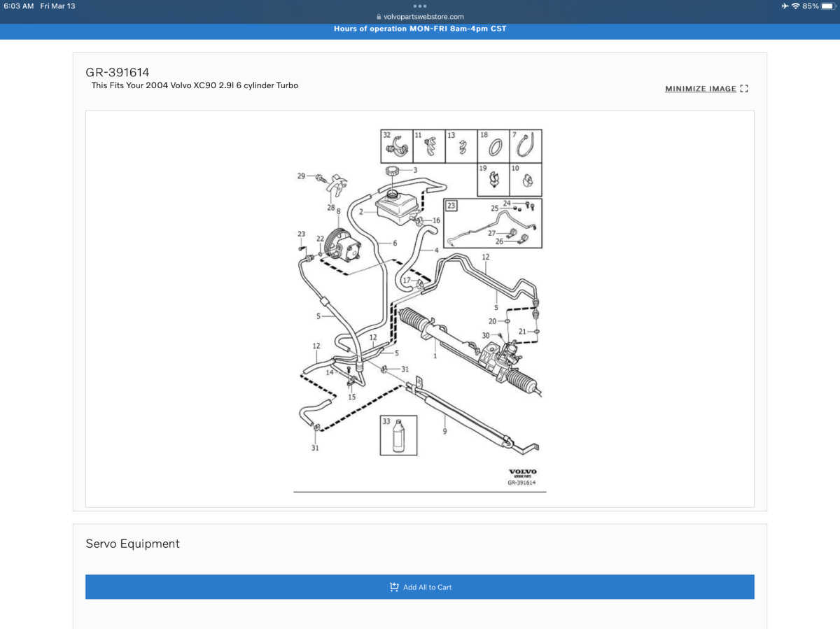840x629 pixels.
Task: Tap the airplane mode icon in status bar
Action: point(784,6)
